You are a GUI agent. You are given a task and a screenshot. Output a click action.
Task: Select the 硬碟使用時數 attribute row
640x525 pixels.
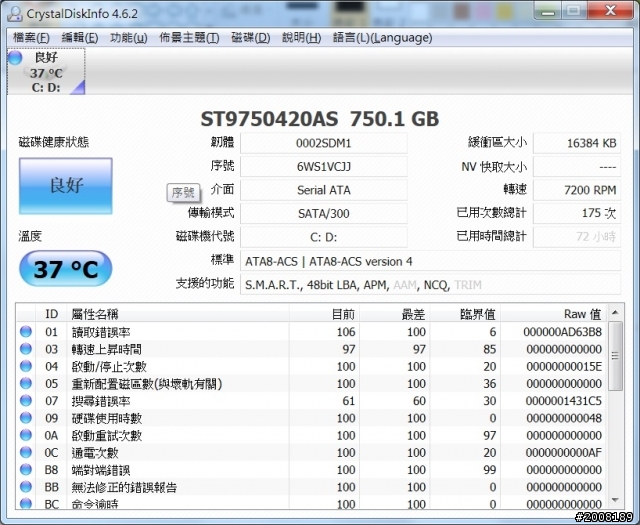[x=312, y=418]
